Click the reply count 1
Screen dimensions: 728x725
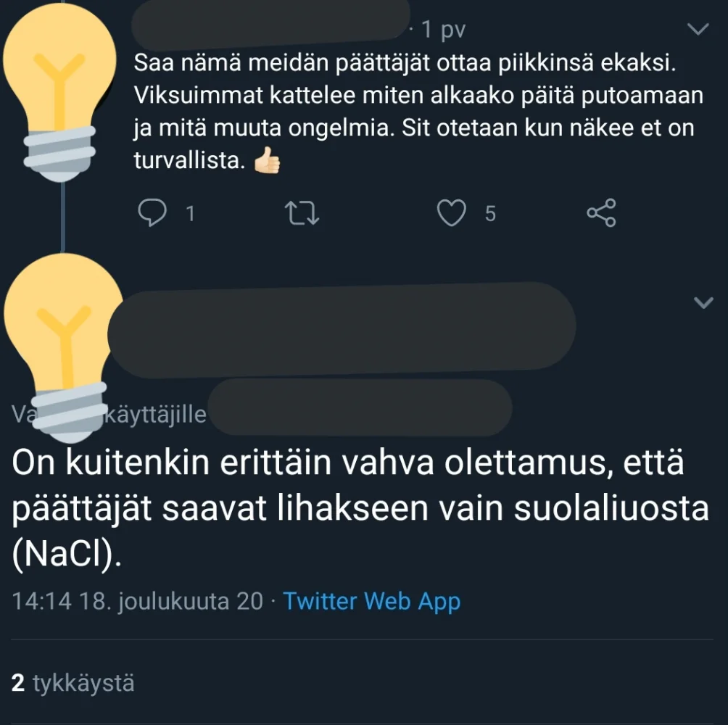(x=190, y=214)
